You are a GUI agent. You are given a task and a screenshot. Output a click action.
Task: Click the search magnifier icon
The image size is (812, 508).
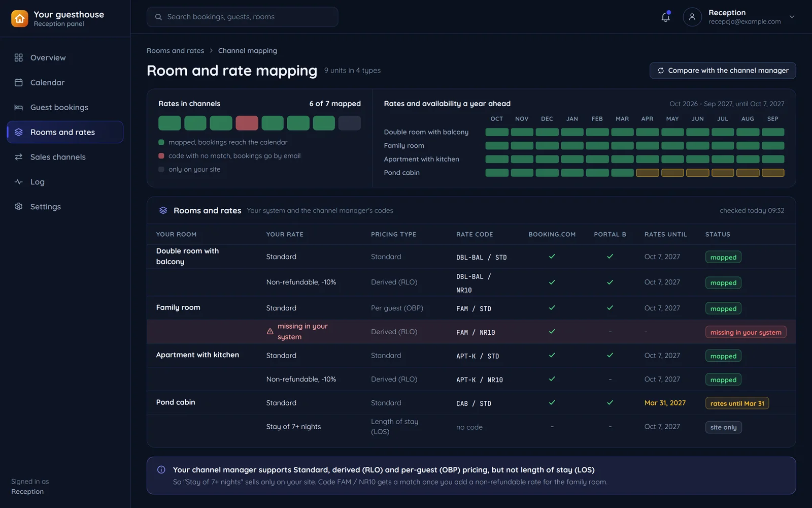click(x=158, y=17)
